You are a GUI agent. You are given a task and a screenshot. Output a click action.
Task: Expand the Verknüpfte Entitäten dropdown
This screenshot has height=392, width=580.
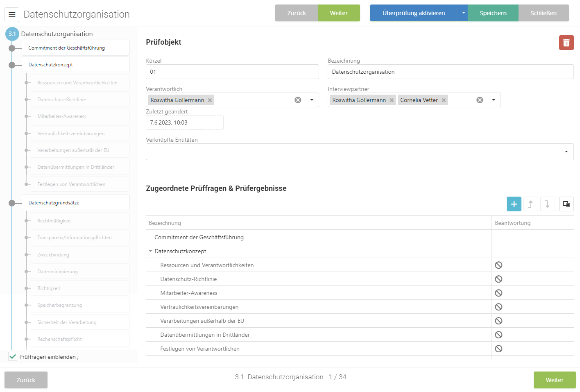tap(566, 152)
